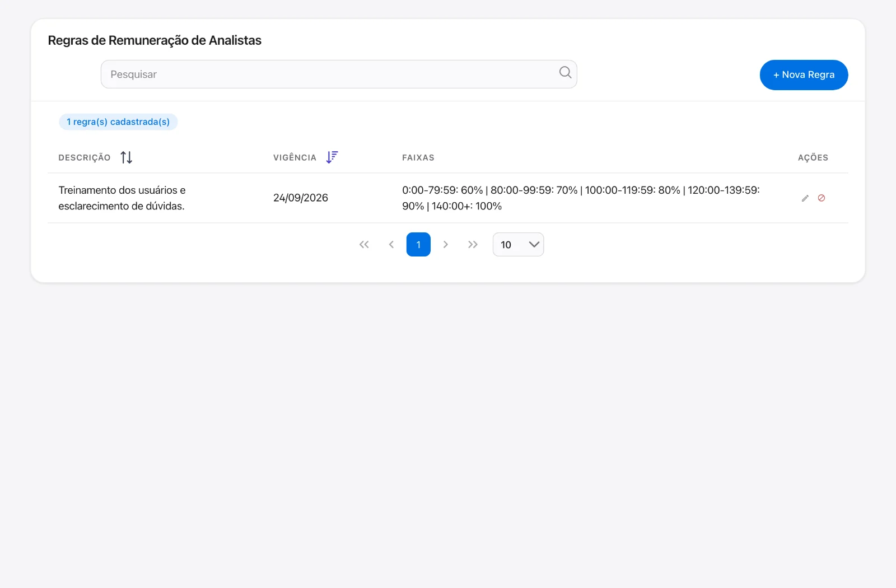Screen dimensions: 896x588
Task: Click the faixas text starting '0:00-79:59: 60%'
Action: pos(581,198)
